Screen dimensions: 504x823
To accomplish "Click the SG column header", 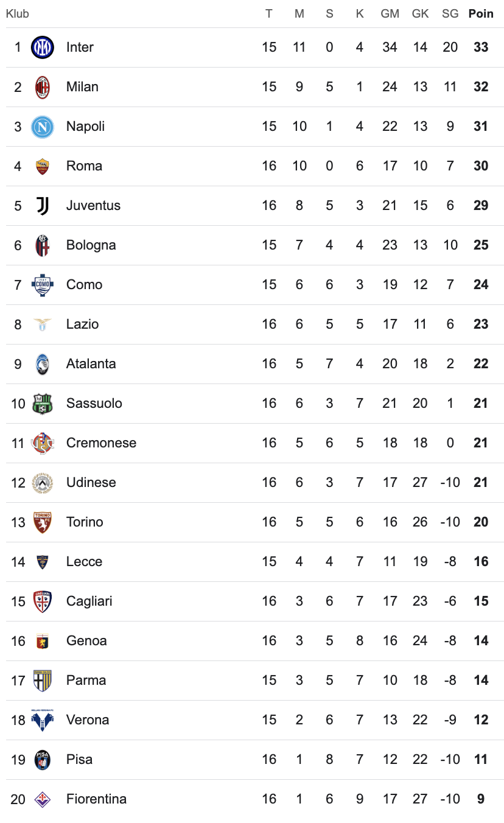I will (x=450, y=13).
